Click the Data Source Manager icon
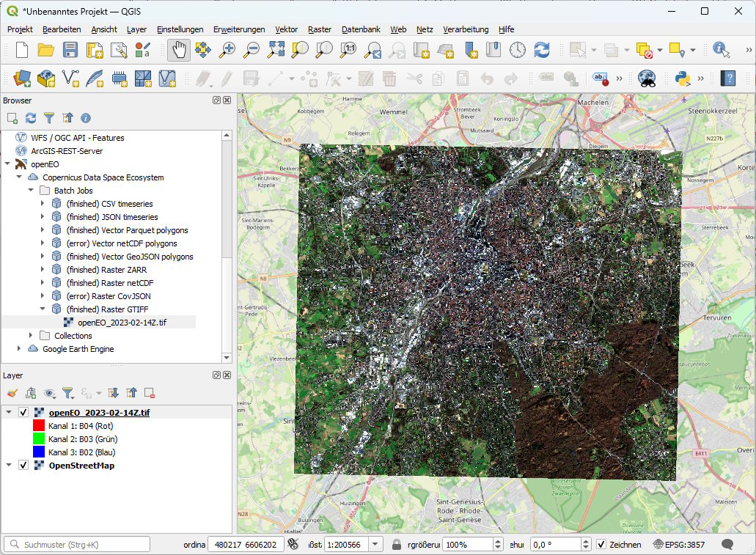This screenshot has width=756, height=555. pos(21,76)
